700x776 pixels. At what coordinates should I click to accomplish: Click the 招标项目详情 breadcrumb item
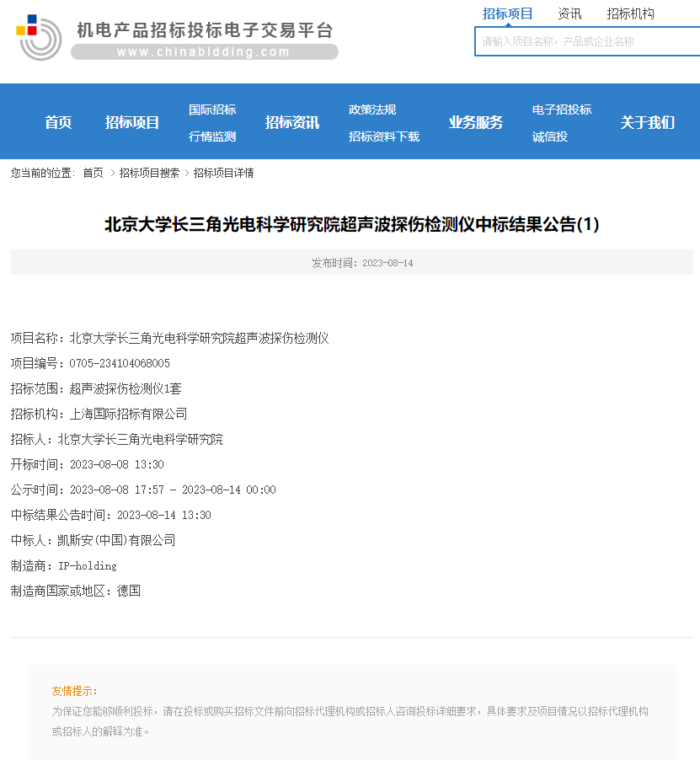(x=223, y=173)
